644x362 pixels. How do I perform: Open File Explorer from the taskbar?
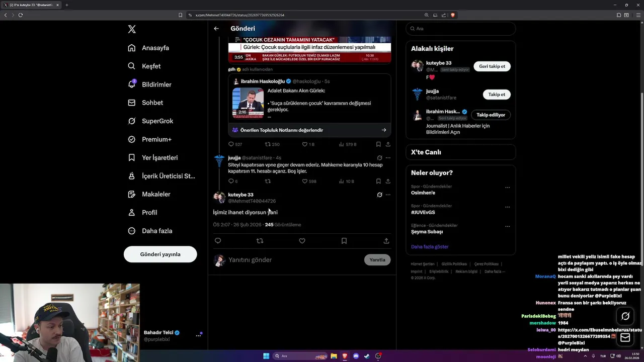334,356
